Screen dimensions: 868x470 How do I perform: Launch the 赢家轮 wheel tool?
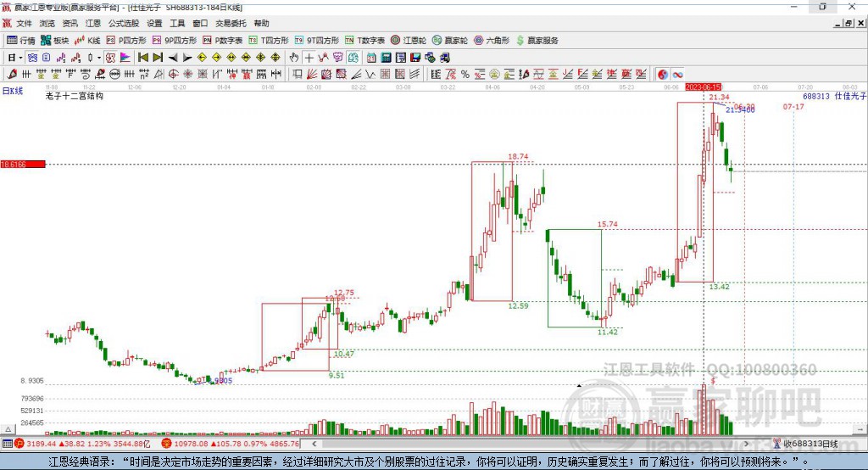tap(450, 41)
